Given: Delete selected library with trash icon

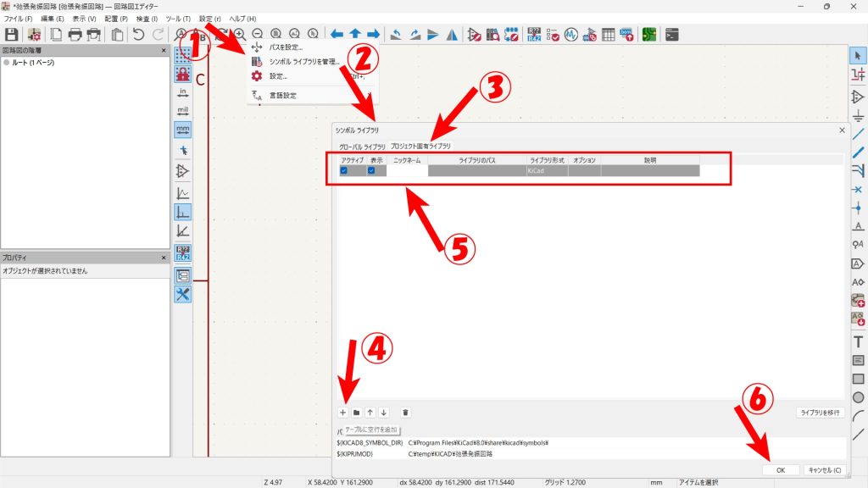Looking at the screenshot, I should (x=406, y=413).
